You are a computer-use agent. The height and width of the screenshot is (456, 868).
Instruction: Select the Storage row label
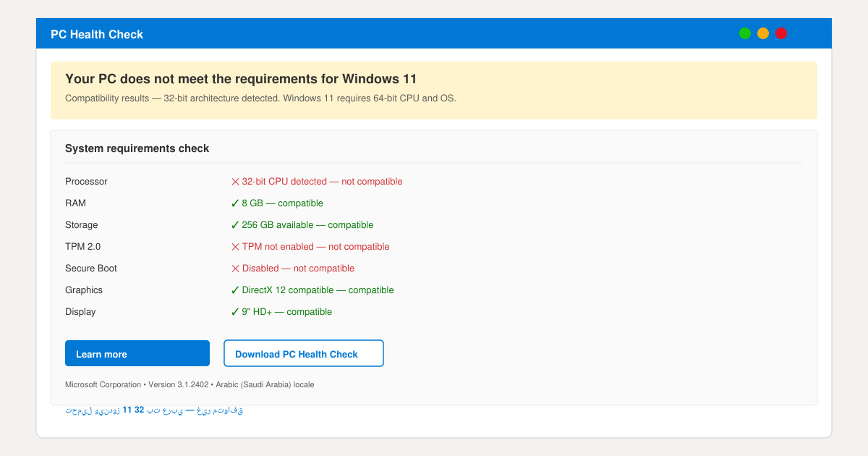coord(81,225)
